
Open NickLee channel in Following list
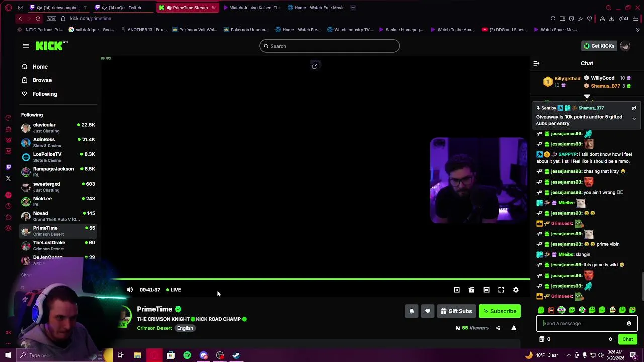(x=58, y=201)
